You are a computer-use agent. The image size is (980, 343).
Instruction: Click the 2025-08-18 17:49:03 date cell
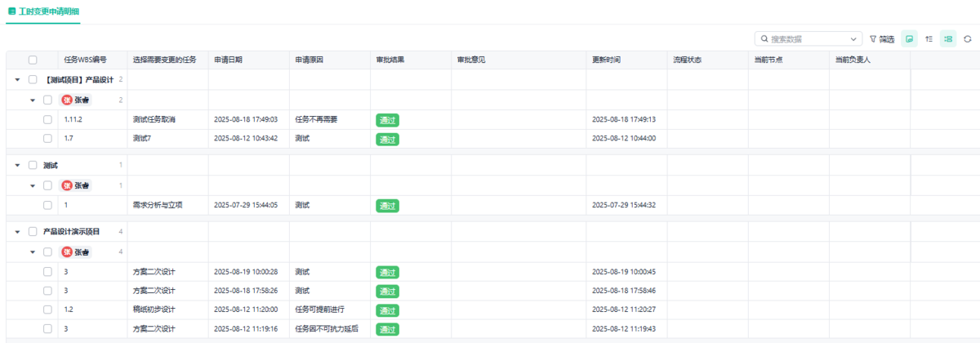point(246,119)
